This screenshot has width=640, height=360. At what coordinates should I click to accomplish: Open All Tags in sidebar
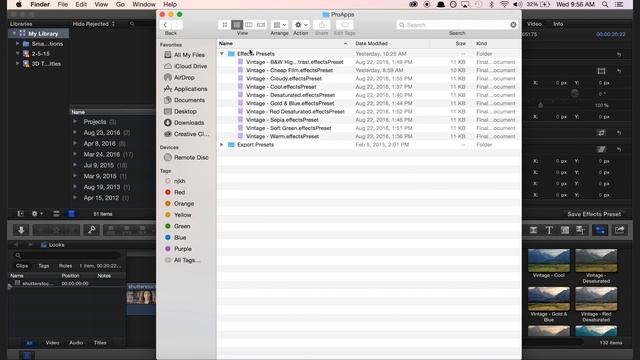click(x=187, y=260)
